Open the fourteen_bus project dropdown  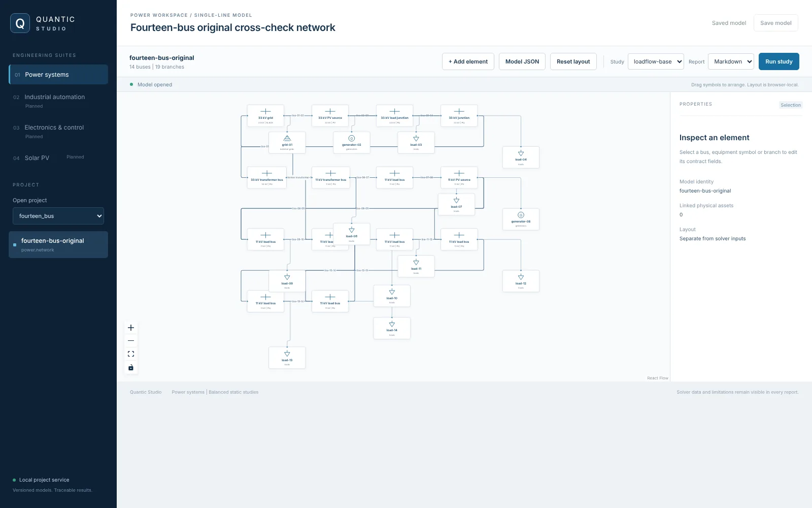pyautogui.click(x=58, y=216)
